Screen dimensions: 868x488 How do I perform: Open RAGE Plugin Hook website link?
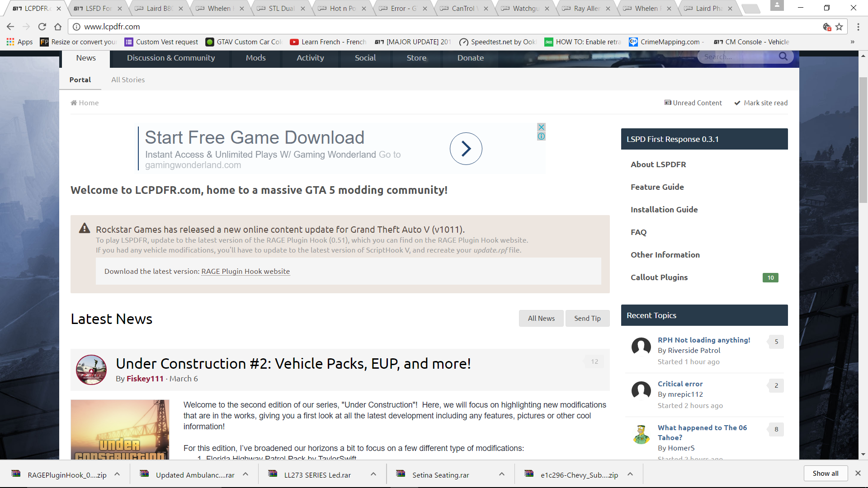click(x=245, y=271)
